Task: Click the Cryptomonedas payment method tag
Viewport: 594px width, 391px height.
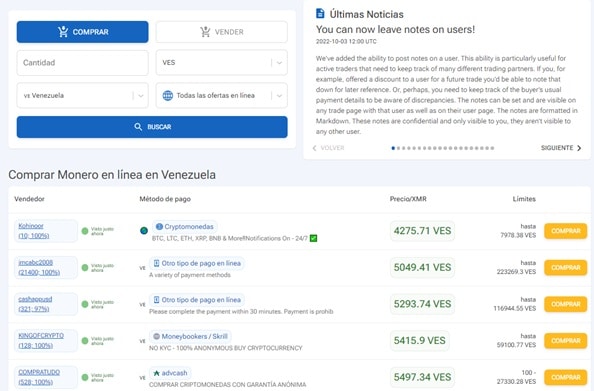Action: [x=185, y=227]
